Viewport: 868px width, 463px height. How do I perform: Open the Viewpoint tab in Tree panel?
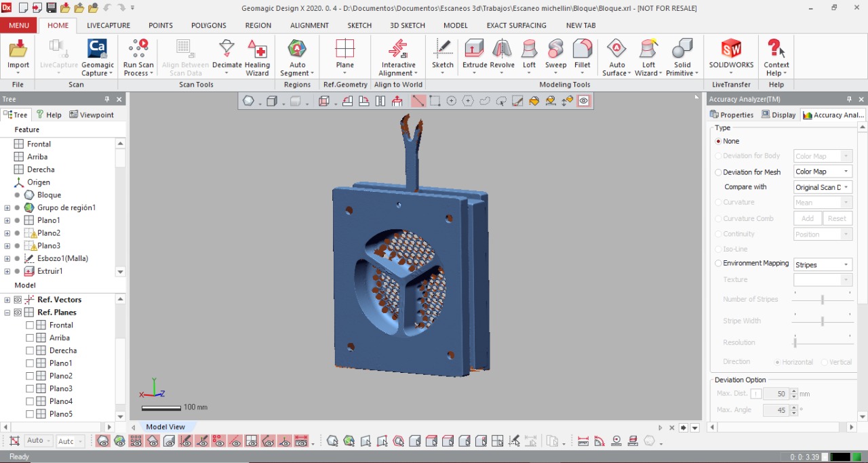[x=92, y=115]
